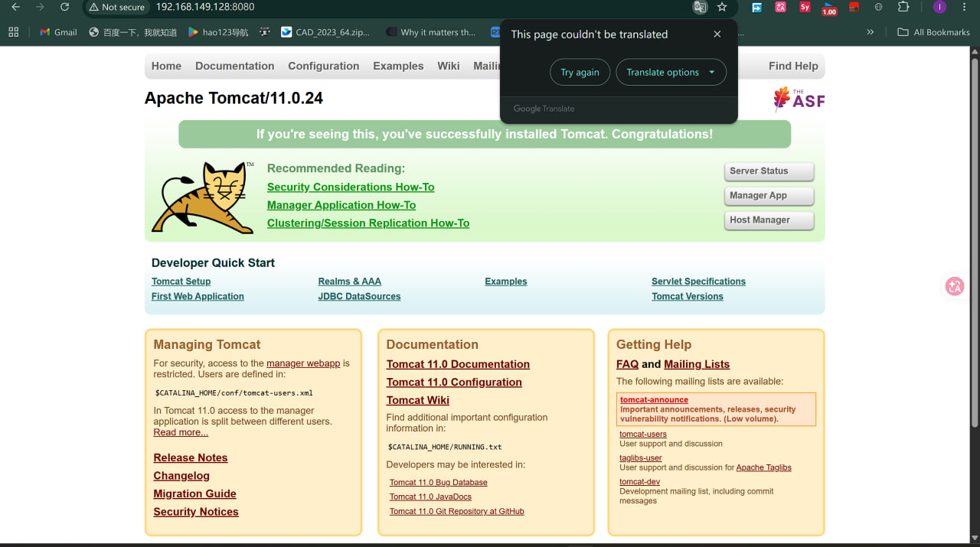Open the red Sy extension icon

click(805, 7)
